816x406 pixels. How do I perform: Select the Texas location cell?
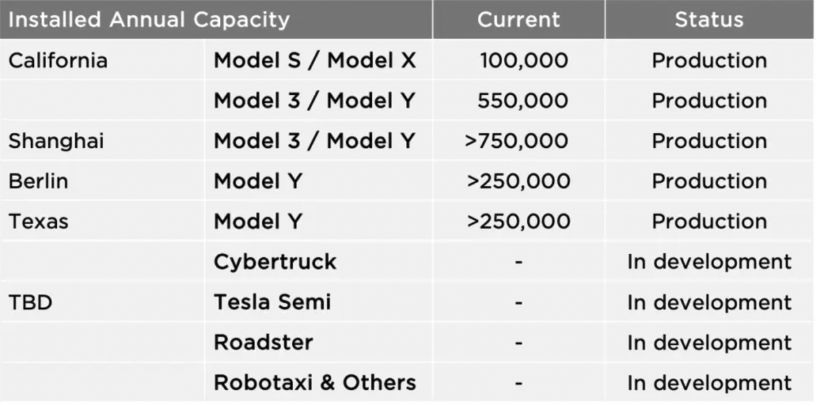point(39,221)
